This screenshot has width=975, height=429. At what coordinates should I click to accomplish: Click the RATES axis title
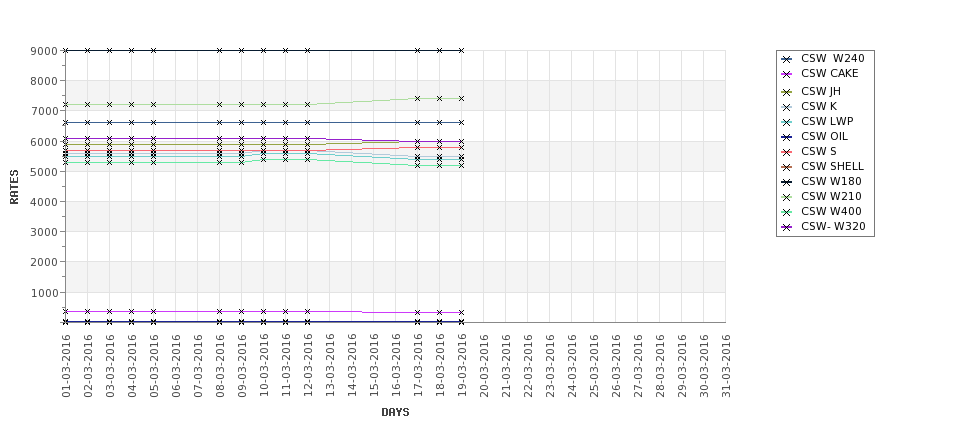coord(14,187)
